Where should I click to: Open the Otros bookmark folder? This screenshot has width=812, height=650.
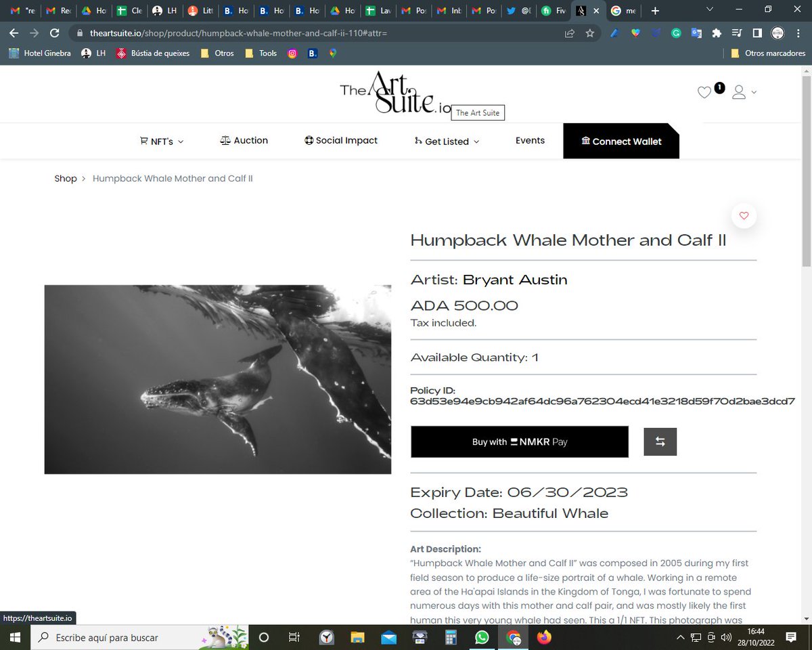pyautogui.click(x=217, y=53)
